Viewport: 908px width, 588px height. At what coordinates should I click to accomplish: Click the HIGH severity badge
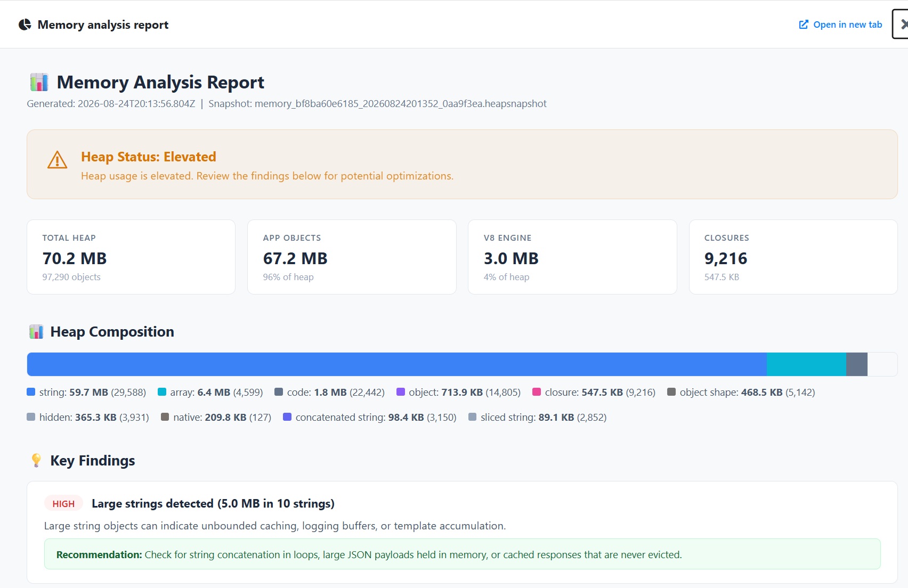63,503
